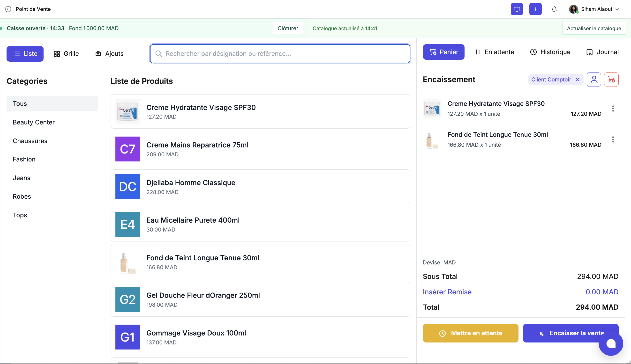The height and width of the screenshot is (364, 631).
Task: Focus the product search field
Action: click(x=280, y=54)
